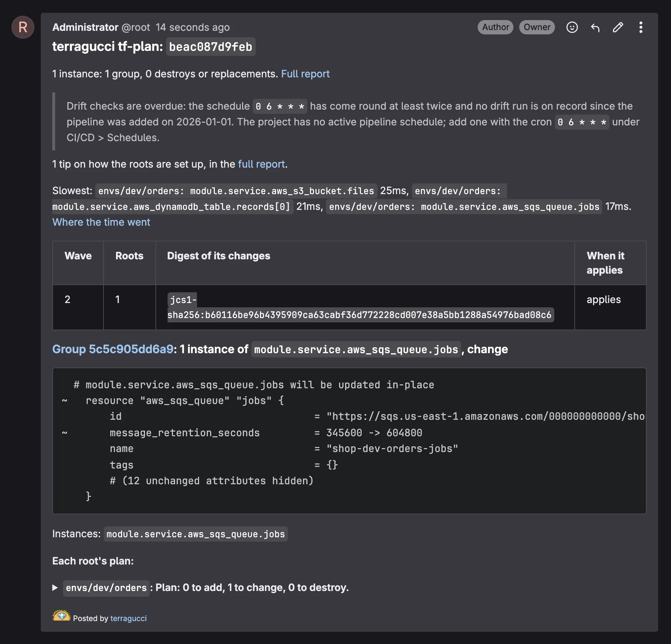Visit the terragucci link in footer
The image size is (671, 644).
click(x=129, y=618)
